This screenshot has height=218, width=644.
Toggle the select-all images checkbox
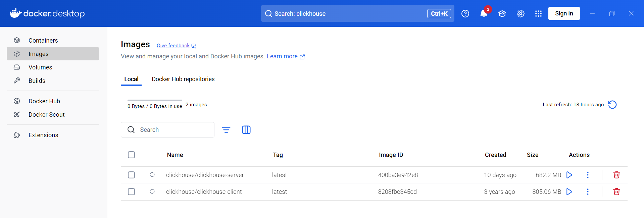click(x=132, y=155)
